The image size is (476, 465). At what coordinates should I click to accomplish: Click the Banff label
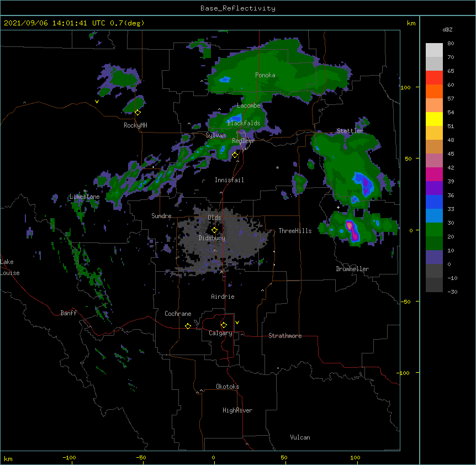(x=68, y=313)
